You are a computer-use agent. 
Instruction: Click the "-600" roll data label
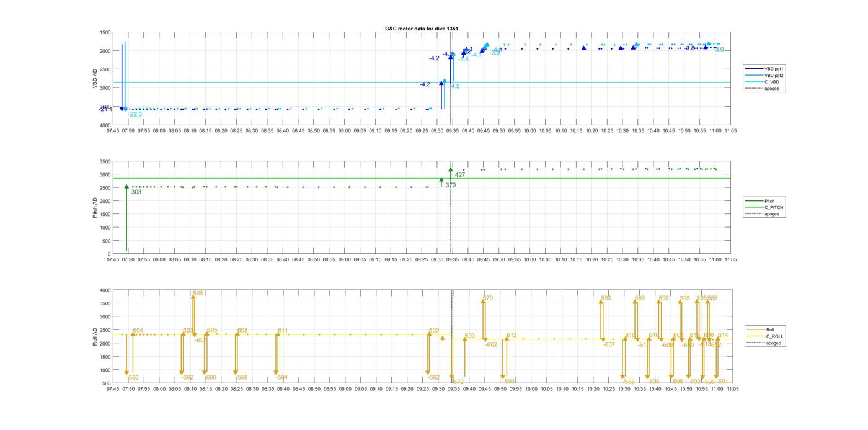(x=211, y=377)
